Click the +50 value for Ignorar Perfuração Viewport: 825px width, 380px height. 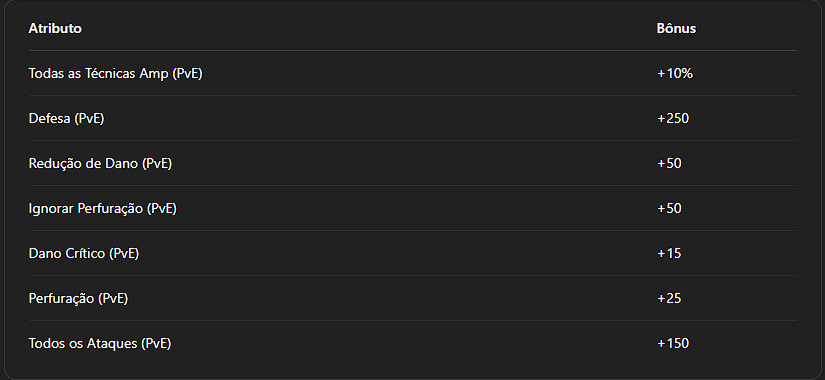point(669,208)
